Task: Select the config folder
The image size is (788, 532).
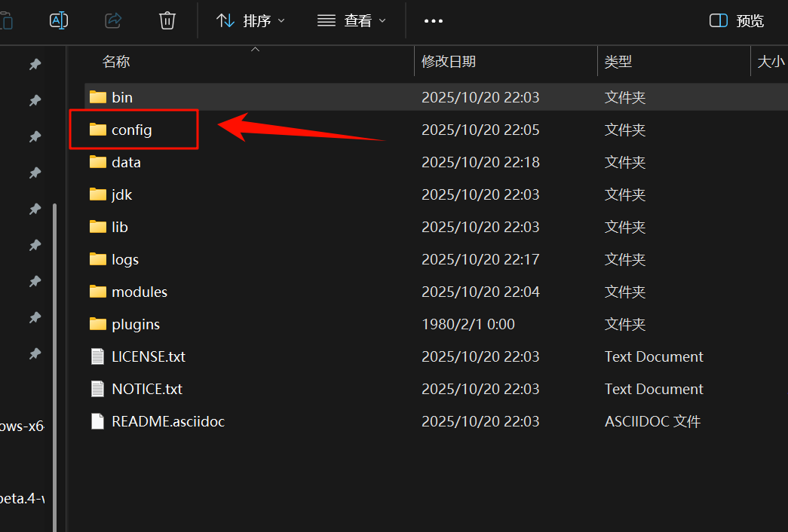Action: 131,130
